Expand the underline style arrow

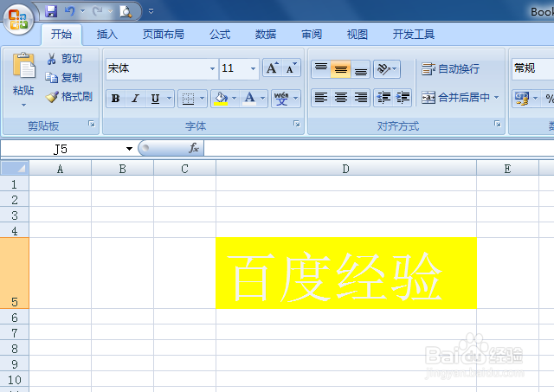coord(170,98)
